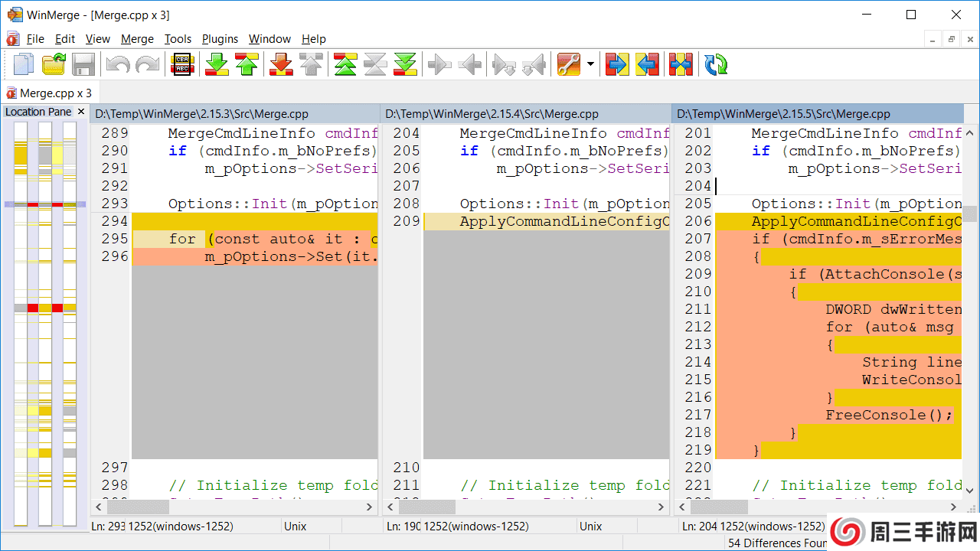Click the 2.15.4 Merge.cpp file path header
980x551 pixels.
click(x=492, y=114)
